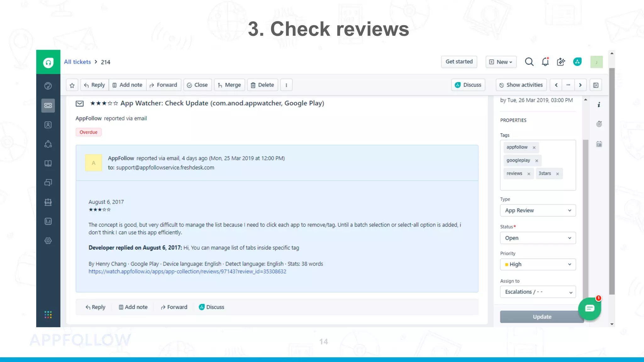Open the Tickets icon in sidebar
The image size is (644, 362).
tap(48, 105)
